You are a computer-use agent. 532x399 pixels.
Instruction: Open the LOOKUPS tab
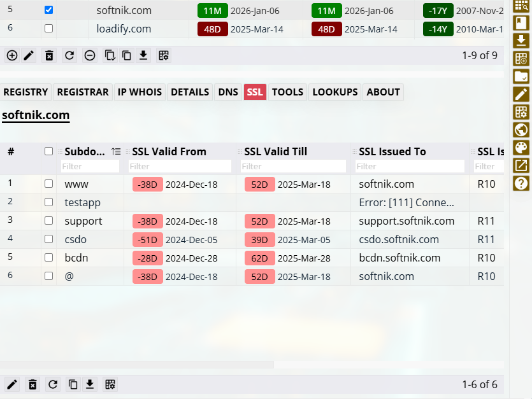point(335,92)
